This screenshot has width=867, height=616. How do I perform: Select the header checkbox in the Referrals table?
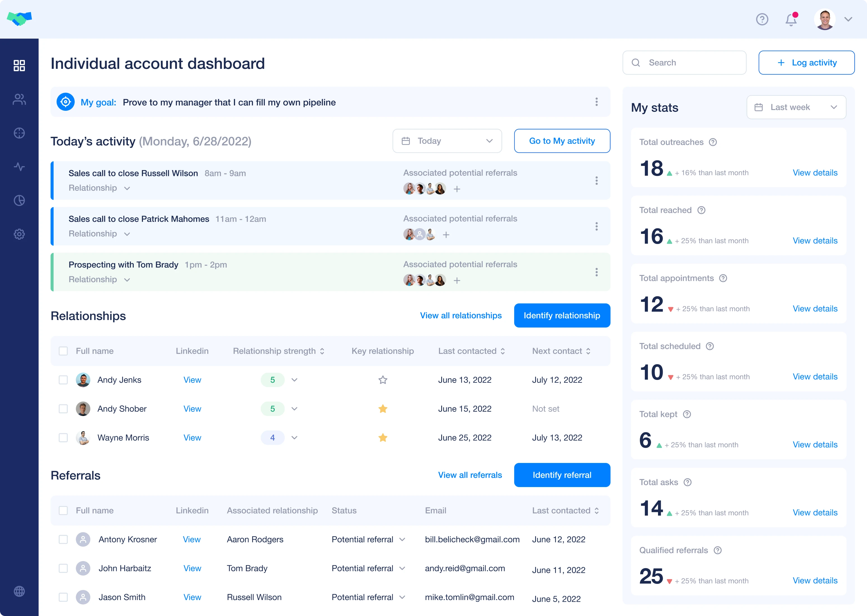click(x=63, y=511)
